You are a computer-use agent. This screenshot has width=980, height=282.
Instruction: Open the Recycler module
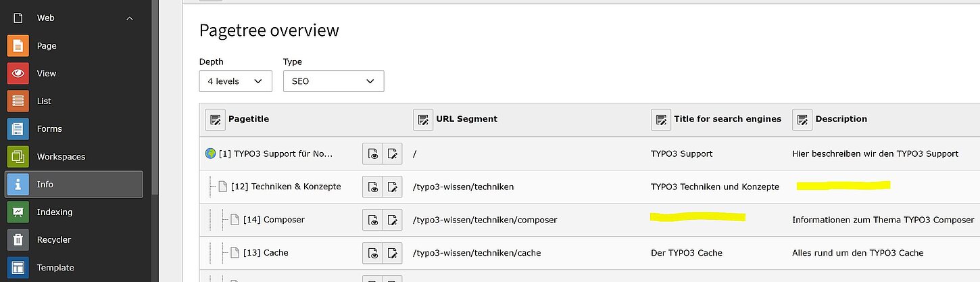click(x=53, y=240)
